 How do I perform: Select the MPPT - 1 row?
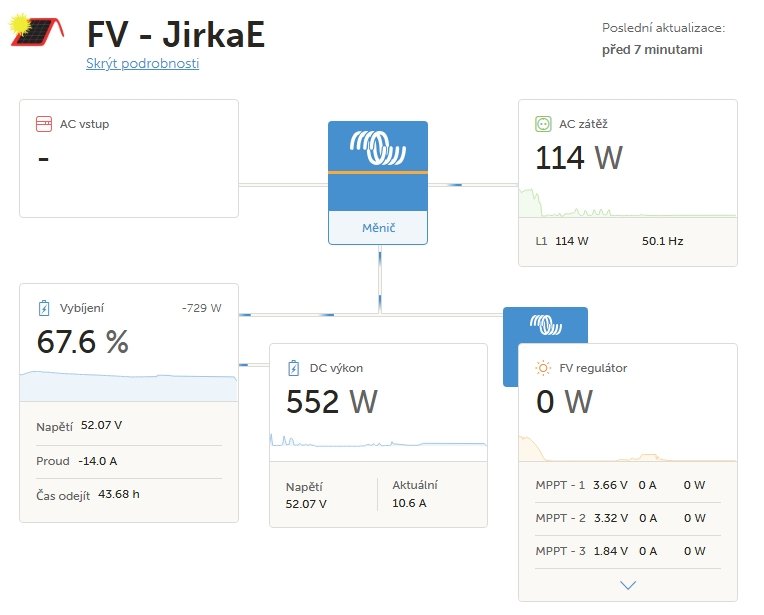pos(628,485)
